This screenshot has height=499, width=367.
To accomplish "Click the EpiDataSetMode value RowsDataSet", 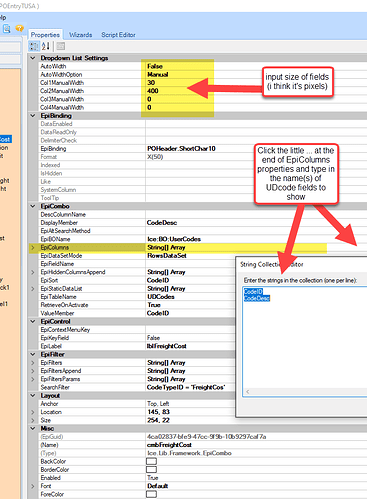I will pos(167,256).
